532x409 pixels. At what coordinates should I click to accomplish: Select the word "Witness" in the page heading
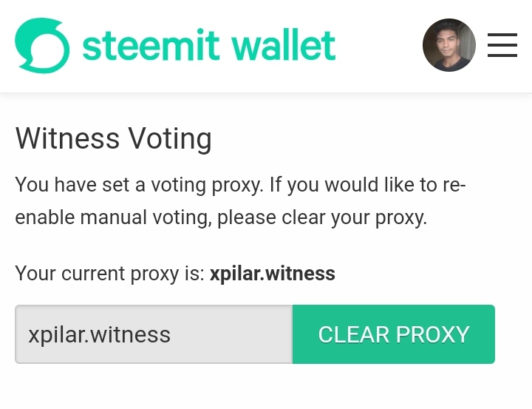click(67, 139)
